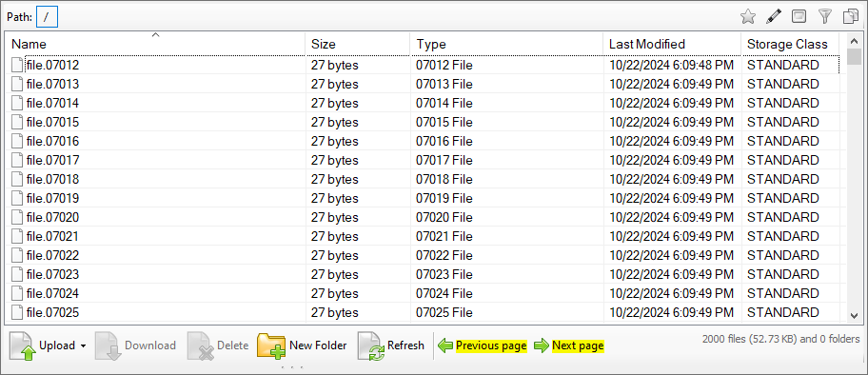Click the file icon of file.07018
This screenshot has width=868, height=375.
tap(18, 179)
